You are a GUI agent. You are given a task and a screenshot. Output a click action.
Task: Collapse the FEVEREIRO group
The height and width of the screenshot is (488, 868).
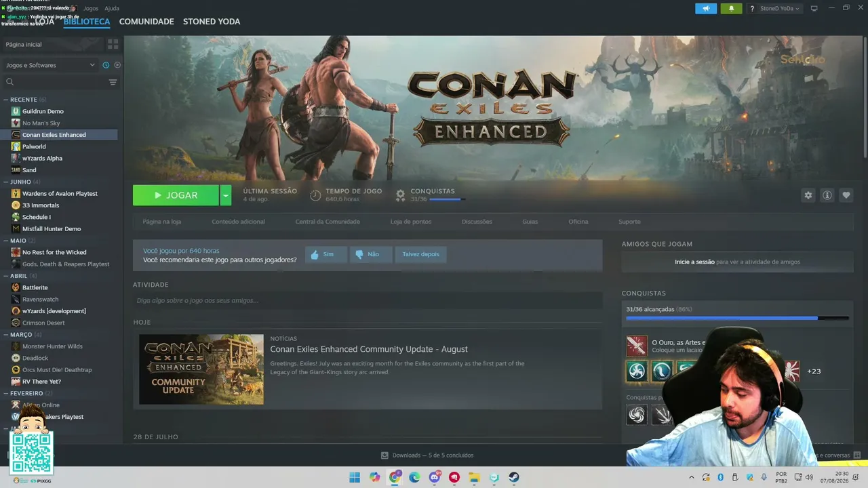(27, 393)
